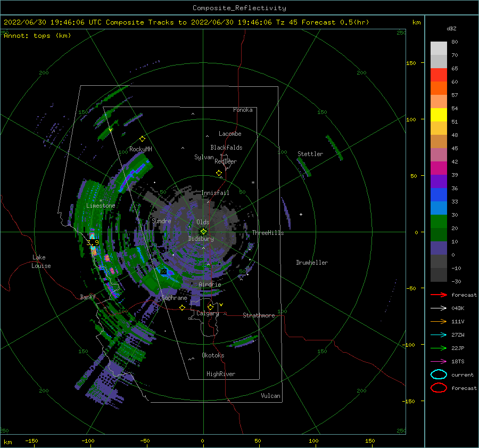479x448 pixels.
Task: Click the Lake Louise label
Action: tap(41, 262)
